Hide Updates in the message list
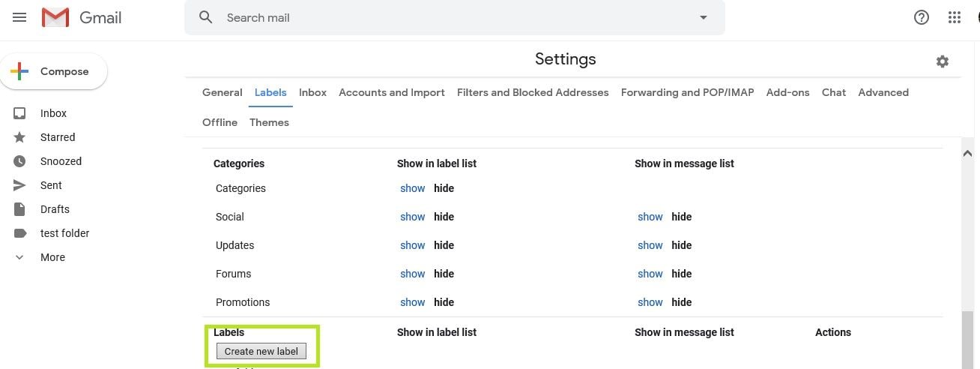The image size is (980, 369). pos(682,245)
